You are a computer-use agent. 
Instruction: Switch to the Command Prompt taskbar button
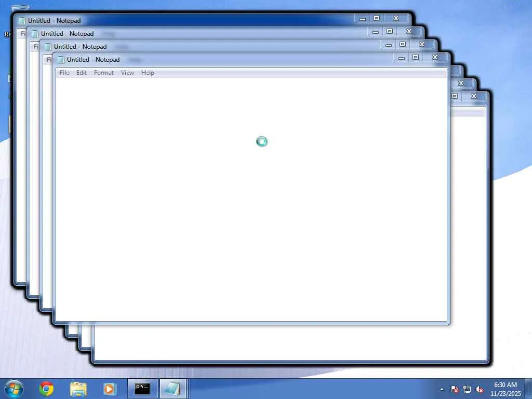(x=142, y=389)
